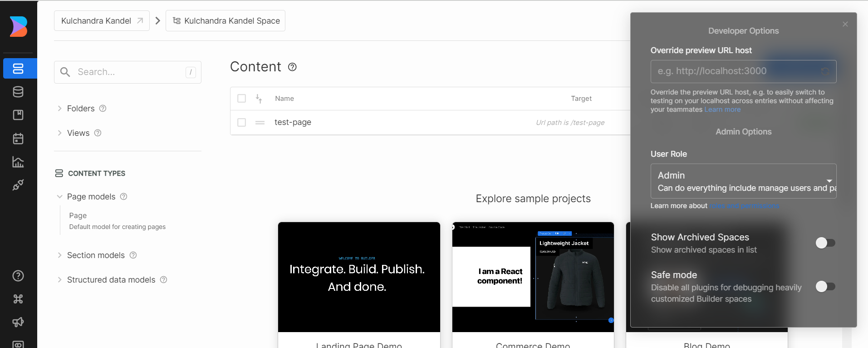The height and width of the screenshot is (348, 868).
Task: Click the megaphone announcements icon
Action: click(18, 322)
